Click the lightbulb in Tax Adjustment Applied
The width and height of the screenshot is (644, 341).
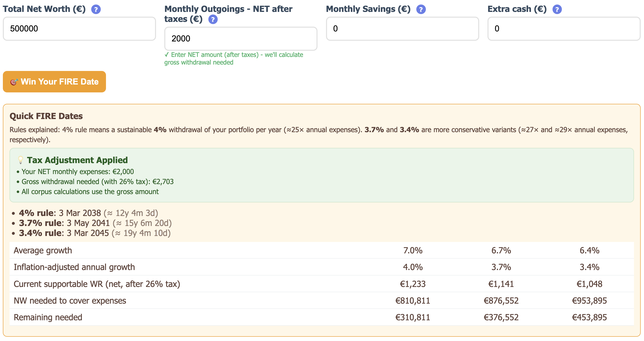click(x=21, y=160)
